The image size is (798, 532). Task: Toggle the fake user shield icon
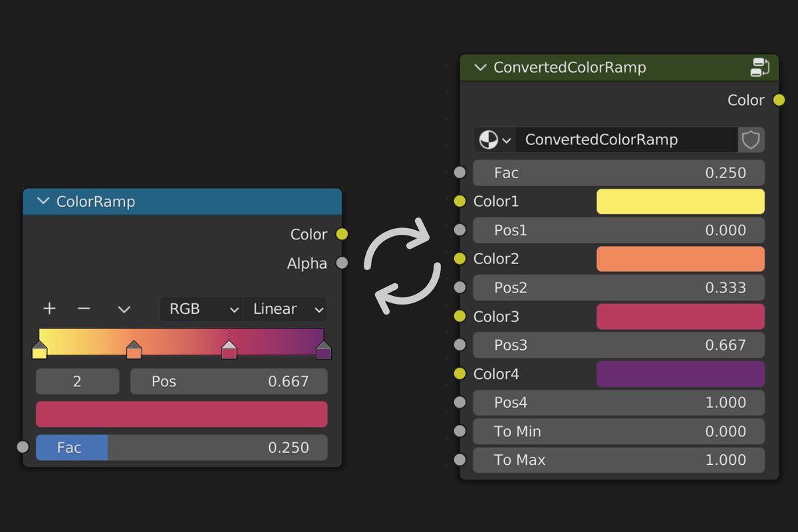[x=751, y=140]
